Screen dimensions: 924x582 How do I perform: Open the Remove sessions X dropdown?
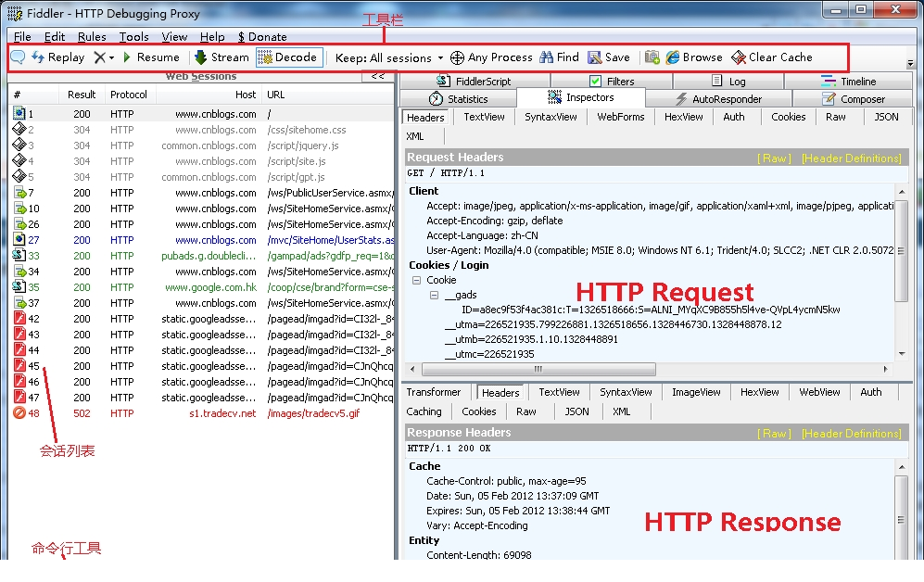pos(104,57)
